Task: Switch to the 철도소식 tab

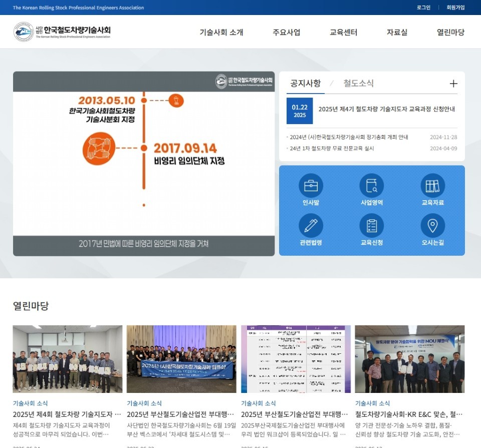Action: click(x=358, y=83)
